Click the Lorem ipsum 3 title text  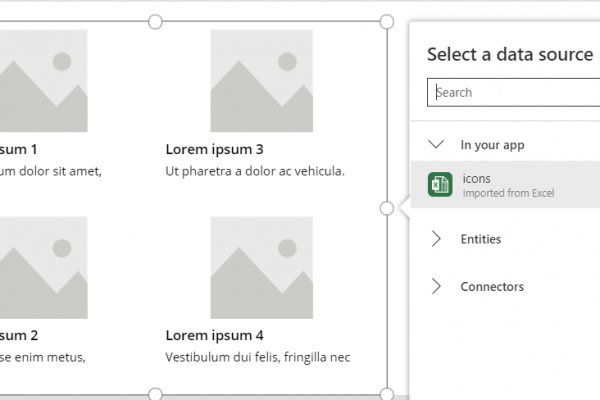pyautogui.click(x=214, y=149)
